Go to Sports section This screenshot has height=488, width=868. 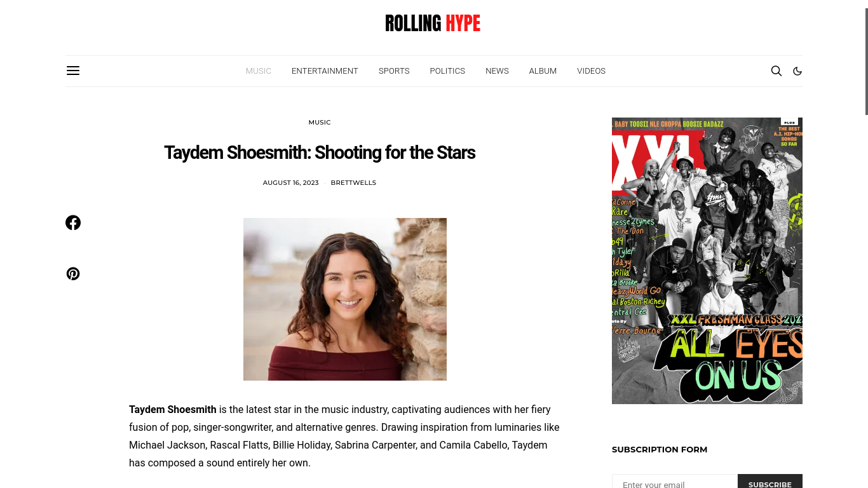click(x=394, y=71)
